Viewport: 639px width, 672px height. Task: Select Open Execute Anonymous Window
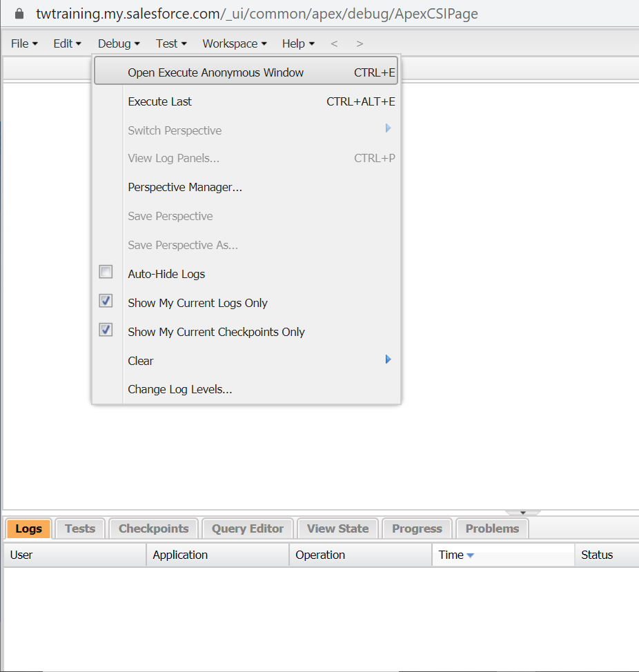[x=215, y=72]
